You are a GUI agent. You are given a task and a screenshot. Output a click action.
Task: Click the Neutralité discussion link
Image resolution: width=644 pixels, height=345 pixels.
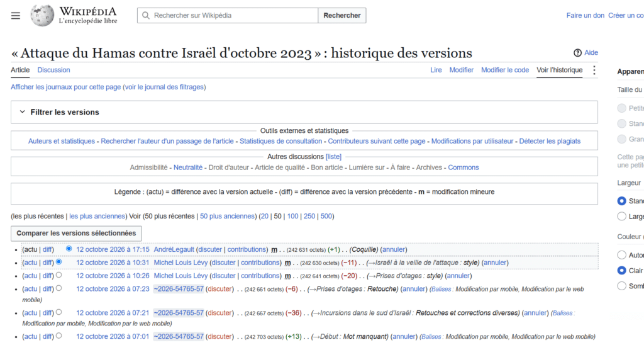point(188,167)
